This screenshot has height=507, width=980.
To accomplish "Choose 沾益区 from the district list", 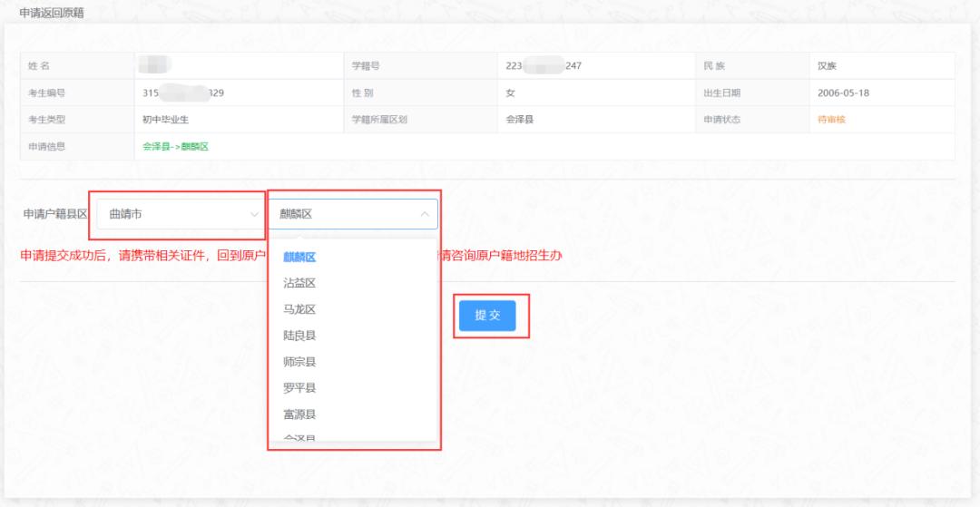I will point(299,283).
